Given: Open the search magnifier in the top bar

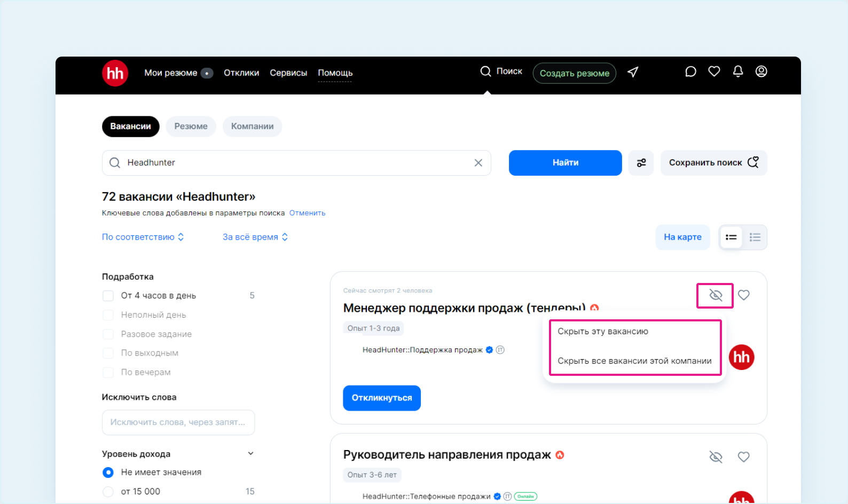Looking at the screenshot, I should pos(485,72).
